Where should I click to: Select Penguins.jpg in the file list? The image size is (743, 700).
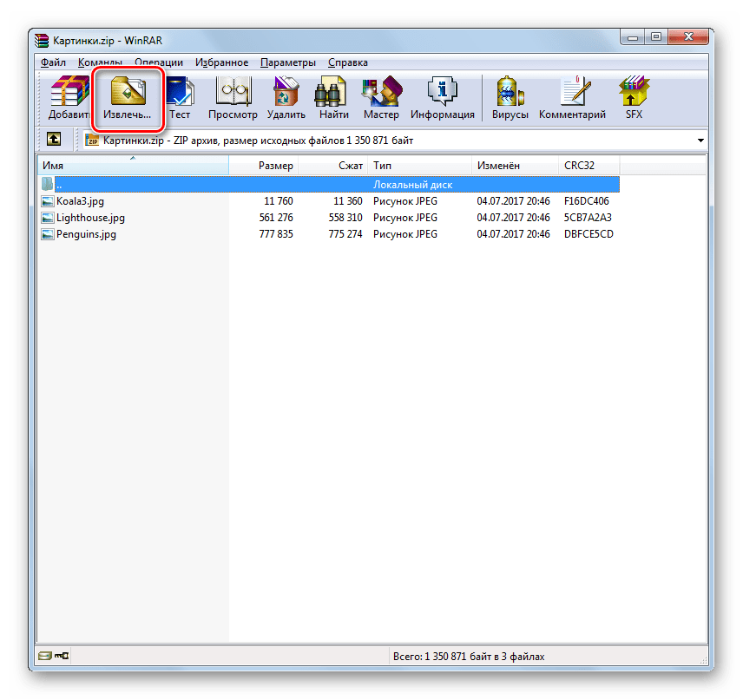(85, 234)
